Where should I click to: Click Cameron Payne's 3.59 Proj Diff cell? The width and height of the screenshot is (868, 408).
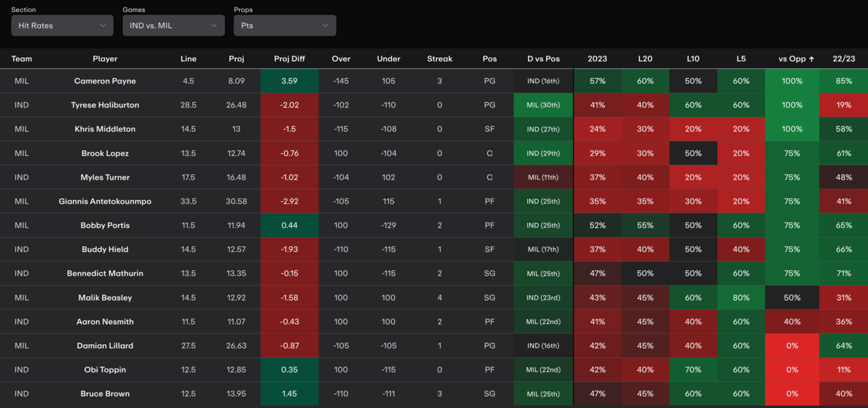[x=290, y=81]
